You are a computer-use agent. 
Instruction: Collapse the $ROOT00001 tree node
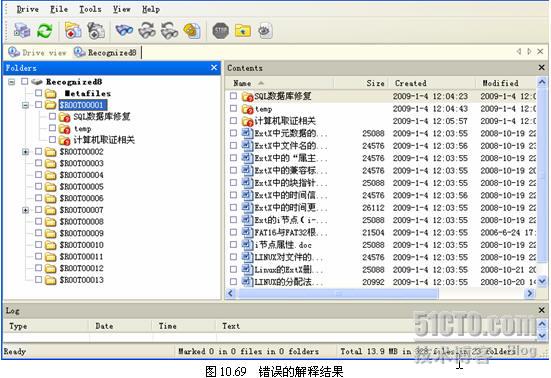(25, 105)
